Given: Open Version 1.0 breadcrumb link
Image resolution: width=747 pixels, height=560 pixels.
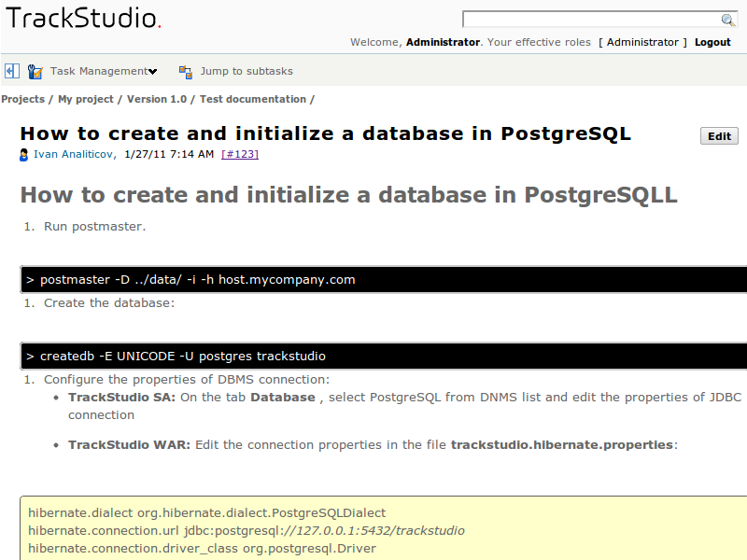Looking at the screenshot, I should click(x=157, y=99).
